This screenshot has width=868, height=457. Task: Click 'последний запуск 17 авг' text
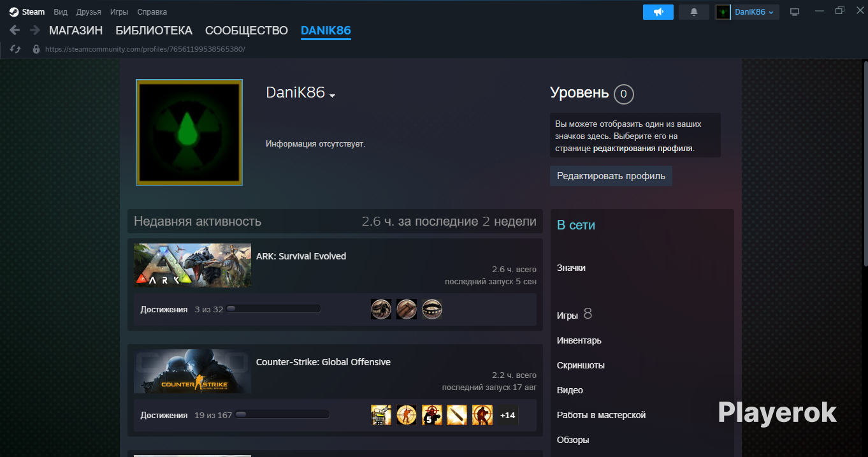pyautogui.click(x=489, y=388)
